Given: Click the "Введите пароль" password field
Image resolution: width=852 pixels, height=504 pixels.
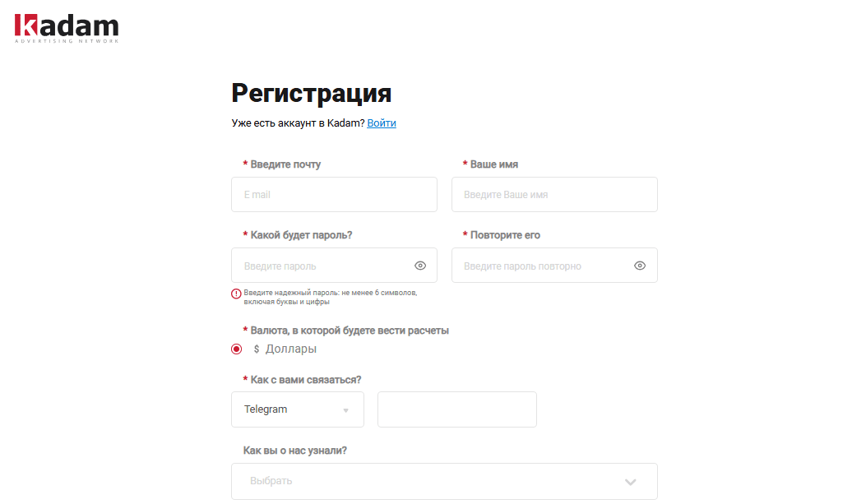Looking at the screenshot, I should point(325,266).
